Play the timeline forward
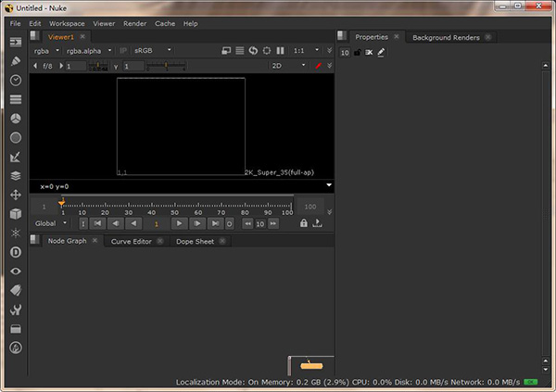 pyautogui.click(x=179, y=223)
